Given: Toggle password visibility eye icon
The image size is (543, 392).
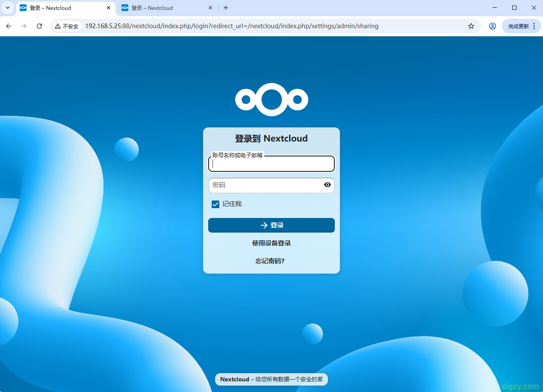Looking at the screenshot, I should point(328,185).
